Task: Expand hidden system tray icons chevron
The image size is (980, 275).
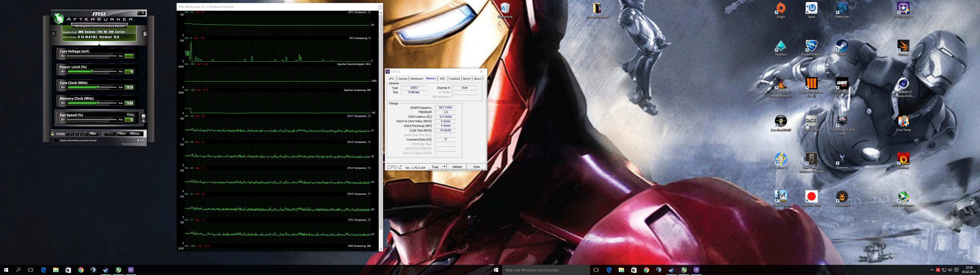Action: [x=932, y=270]
